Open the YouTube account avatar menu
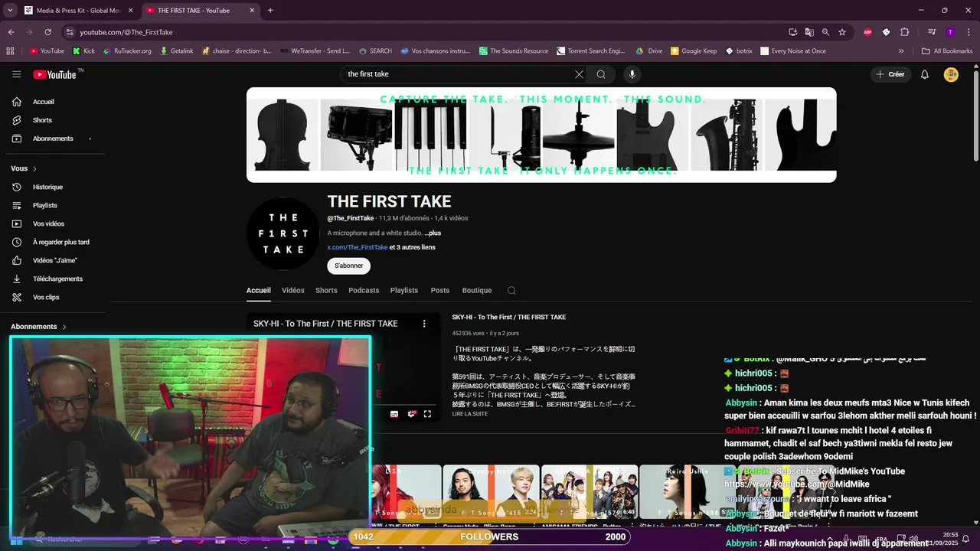The height and width of the screenshot is (551, 980). tap(951, 74)
